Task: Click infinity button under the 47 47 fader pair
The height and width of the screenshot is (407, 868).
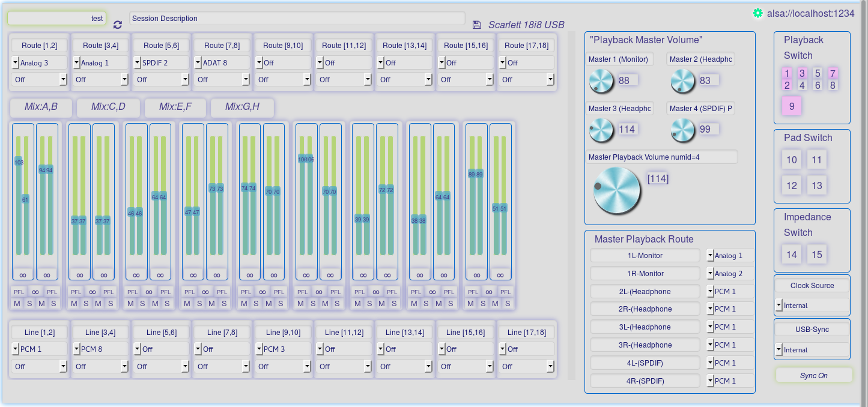Action: (193, 274)
